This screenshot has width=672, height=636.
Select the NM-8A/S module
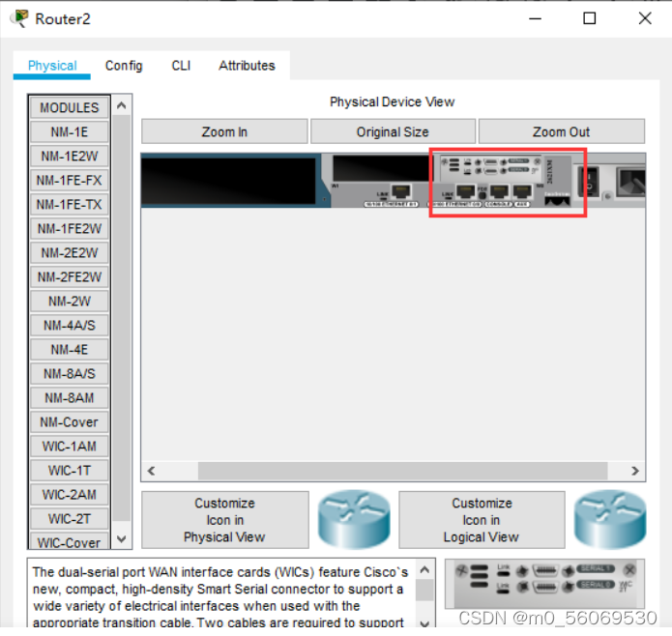tap(70, 374)
